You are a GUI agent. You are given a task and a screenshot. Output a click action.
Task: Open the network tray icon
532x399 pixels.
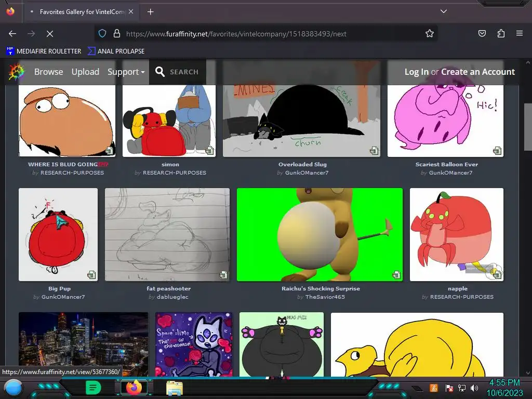[x=462, y=388]
